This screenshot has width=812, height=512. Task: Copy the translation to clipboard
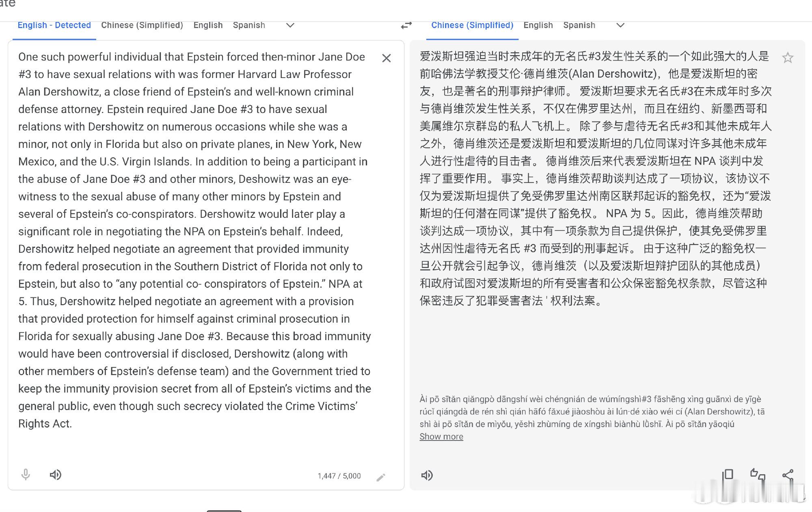[x=728, y=475]
